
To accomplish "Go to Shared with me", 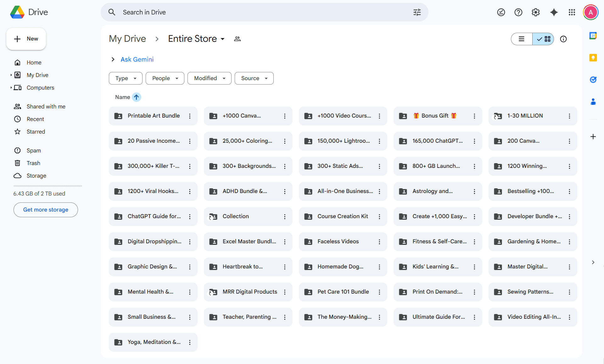I will (46, 107).
